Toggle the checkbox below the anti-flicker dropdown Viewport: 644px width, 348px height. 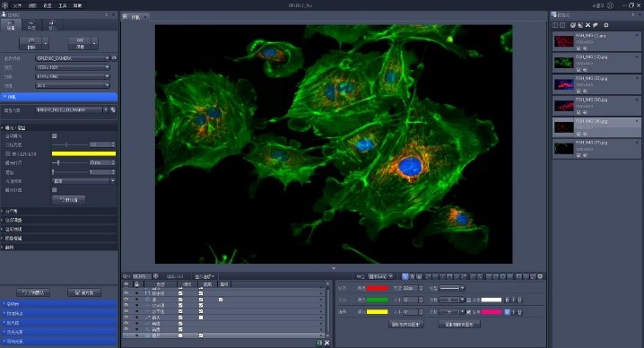click(54, 190)
